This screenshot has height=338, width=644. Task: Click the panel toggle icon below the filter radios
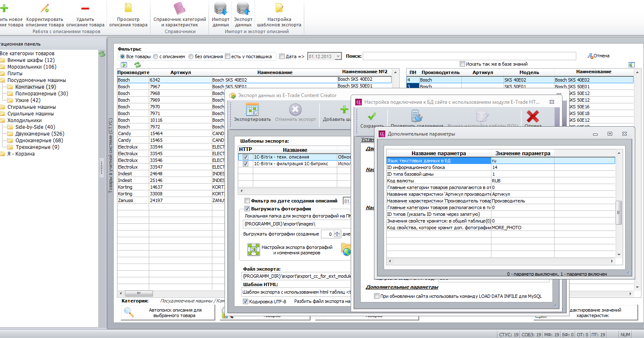click(124, 65)
